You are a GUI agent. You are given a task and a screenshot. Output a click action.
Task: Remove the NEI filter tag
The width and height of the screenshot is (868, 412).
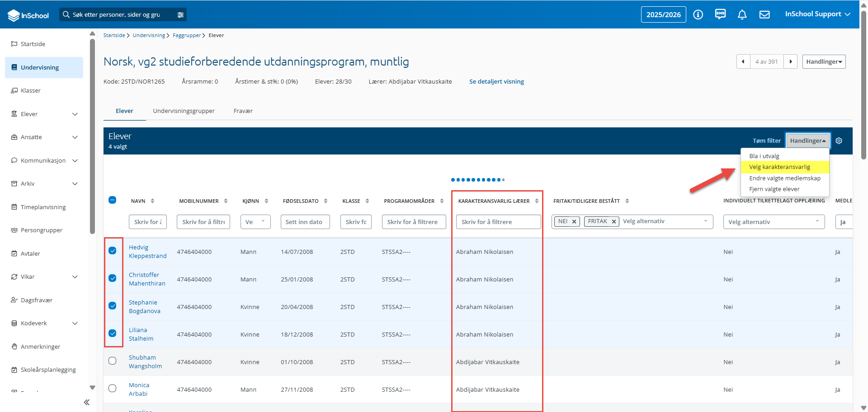click(x=574, y=221)
